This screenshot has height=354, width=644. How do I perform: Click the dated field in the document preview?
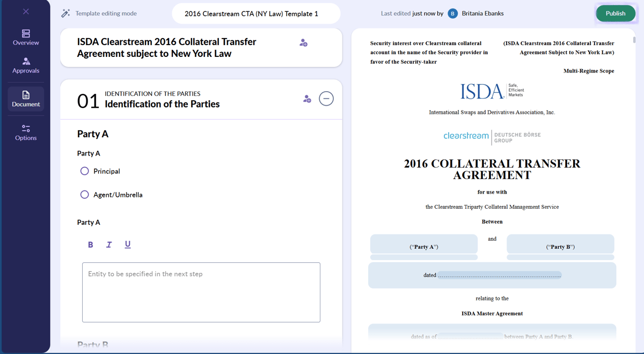pos(499,275)
